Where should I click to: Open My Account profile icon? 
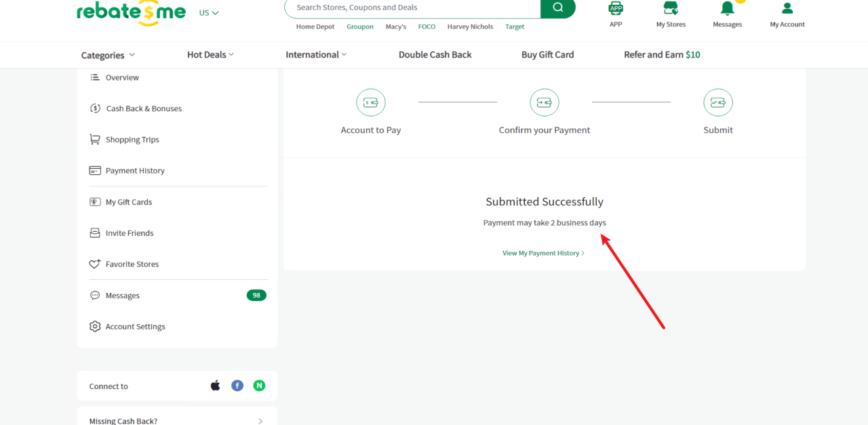tap(787, 9)
